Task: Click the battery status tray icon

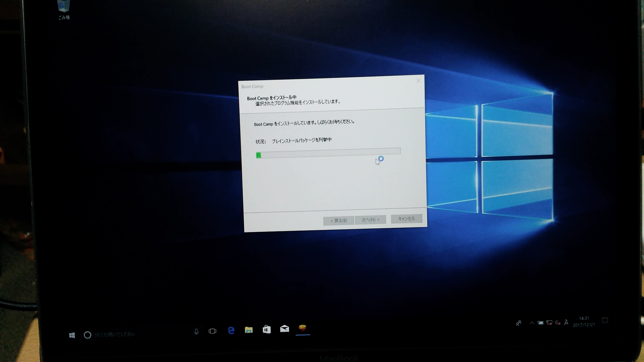Action: [x=540, y=323]
